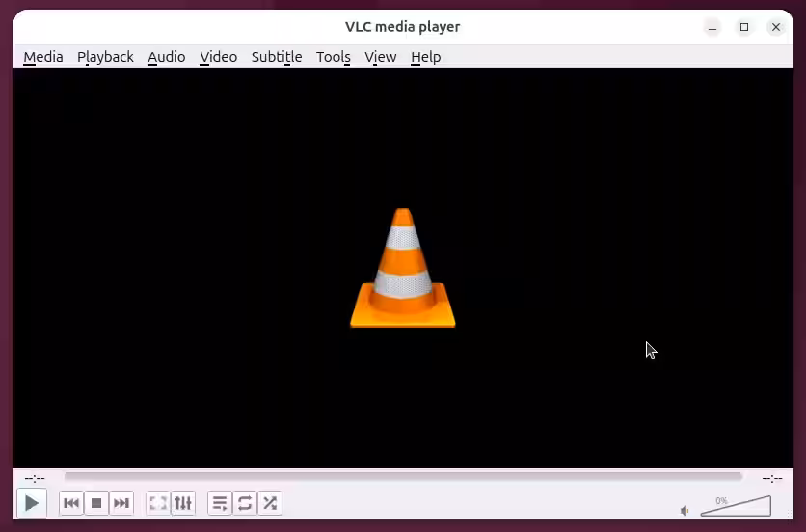
Task: Mute audio via speaker icon
Action: click(x=685, y=511)
